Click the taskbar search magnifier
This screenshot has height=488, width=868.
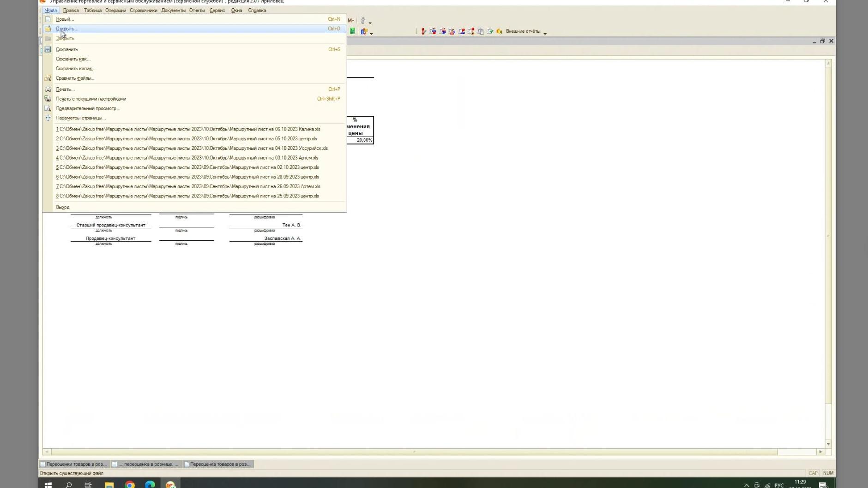point(69,484)
